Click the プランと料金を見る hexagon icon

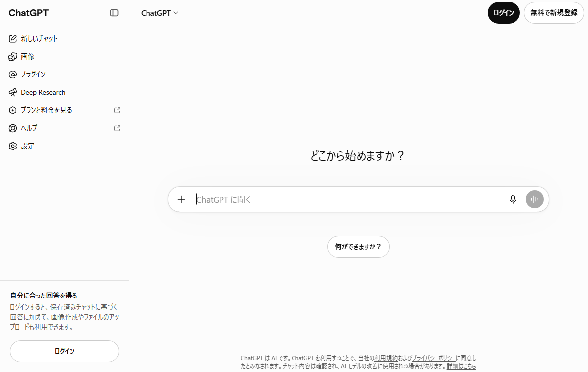tap(13, 110)
